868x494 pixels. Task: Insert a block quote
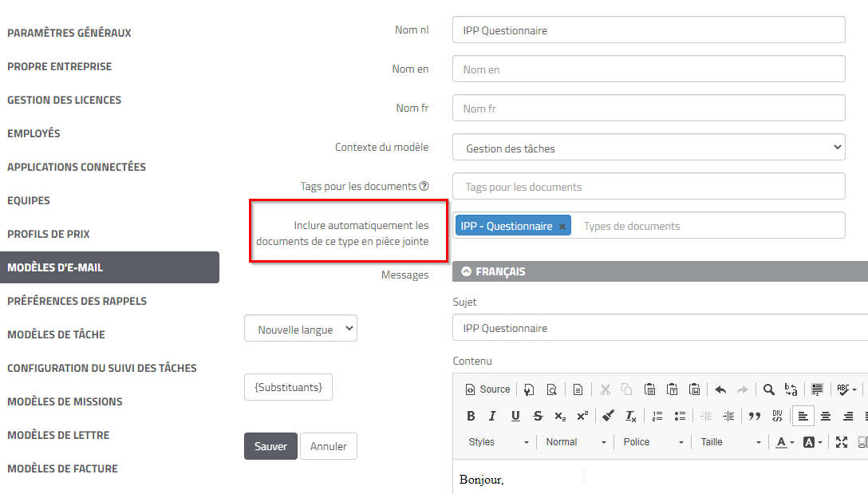pyautogui.click(x=754, y=416)
